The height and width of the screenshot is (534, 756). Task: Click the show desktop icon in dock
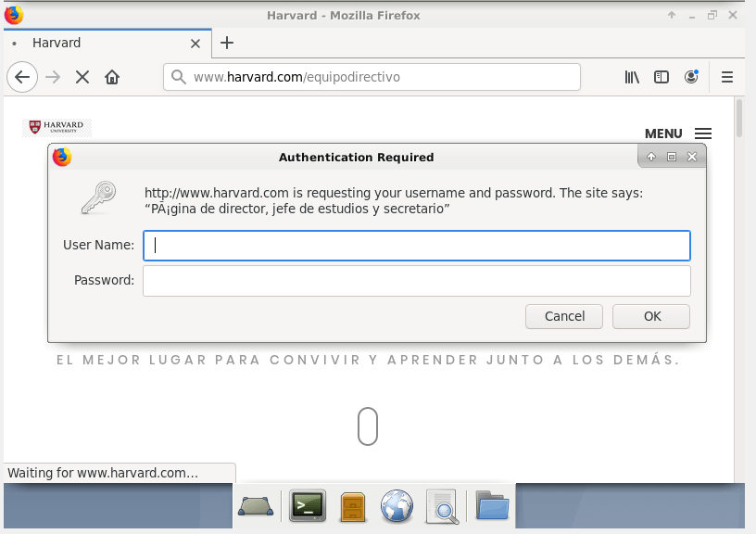[x=256, y=506]
